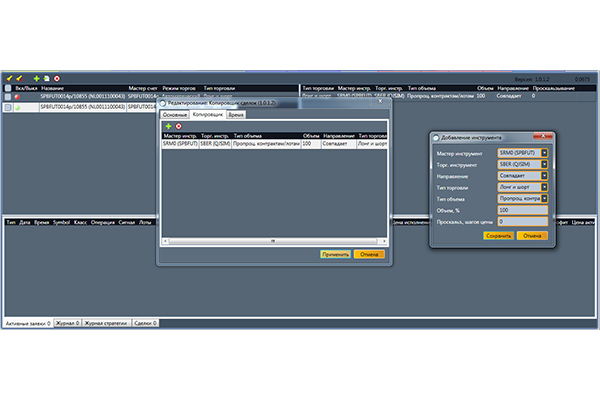Toggle the select-all checkbox in table header
Image resolution: width=600 pixels, height=400 pixels.
8,88
